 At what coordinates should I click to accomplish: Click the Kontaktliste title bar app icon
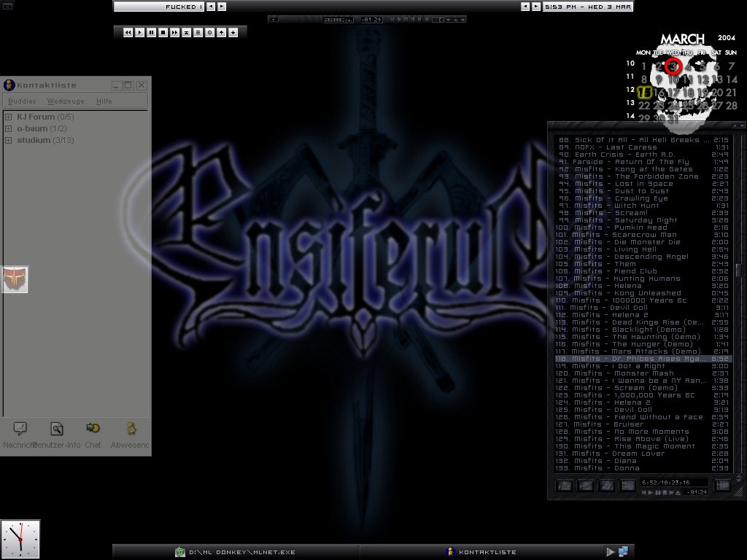point(9,85)
